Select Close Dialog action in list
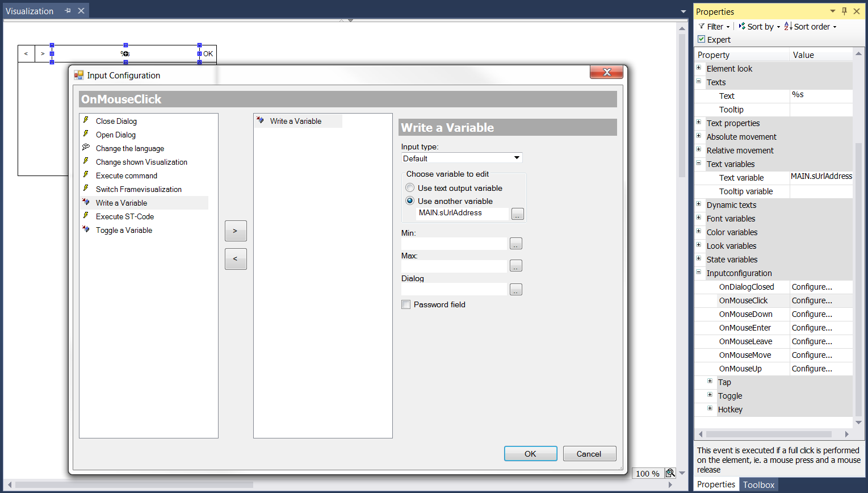868x493 pixels. 116,121
